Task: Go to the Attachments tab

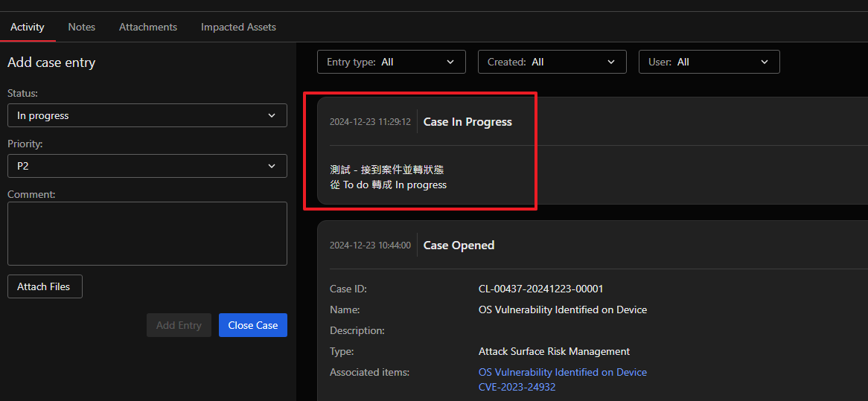Action: pos(148,27)
